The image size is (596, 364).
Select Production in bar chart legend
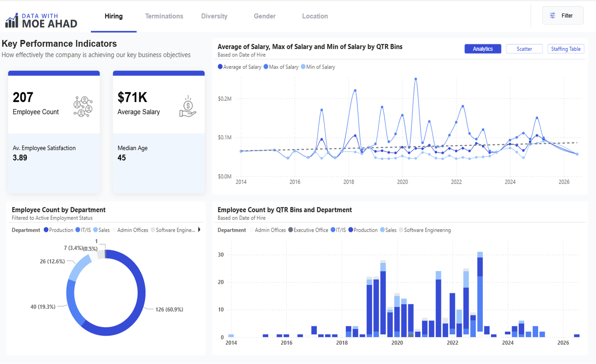(x=363, y=230)
